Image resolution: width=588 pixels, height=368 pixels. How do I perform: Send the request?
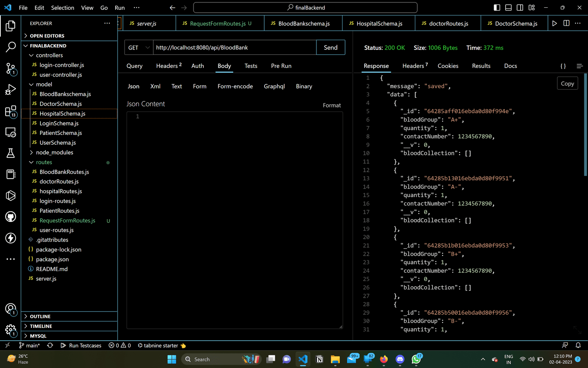(x=331, y=47)
